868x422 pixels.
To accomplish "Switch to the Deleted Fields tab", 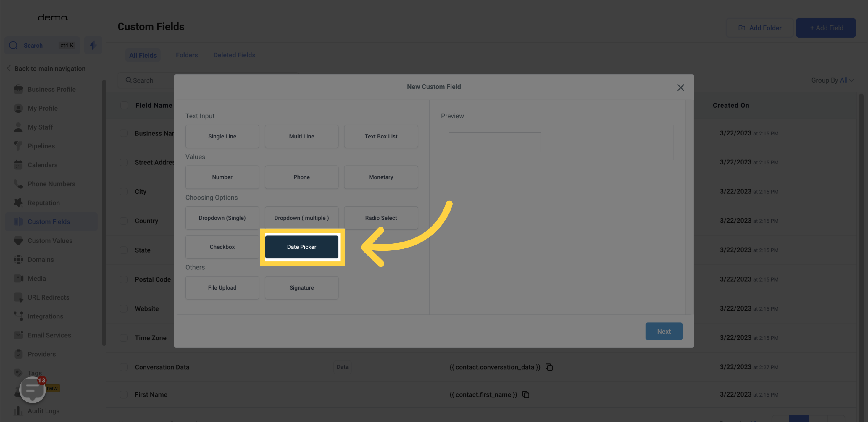I will click(234, 55).
